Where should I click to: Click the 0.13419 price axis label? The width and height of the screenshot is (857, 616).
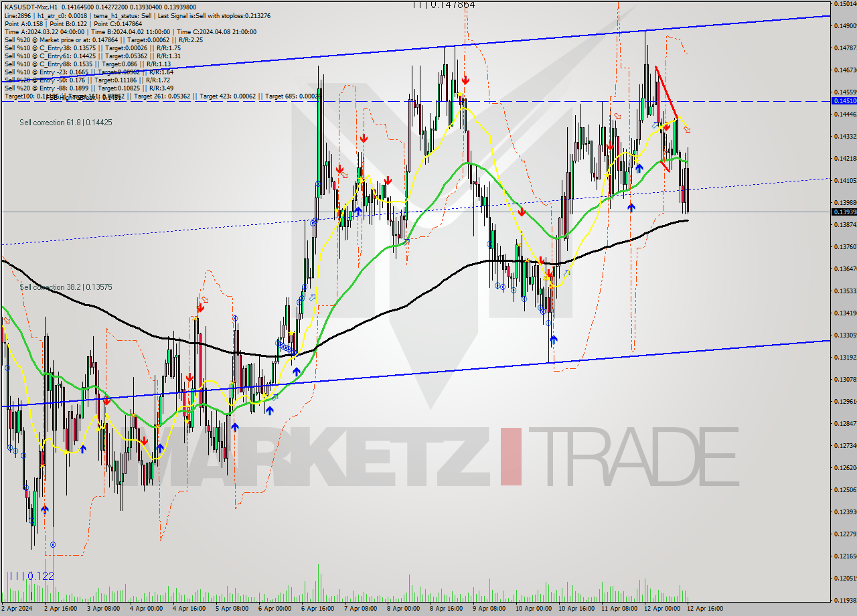(845, 313)
